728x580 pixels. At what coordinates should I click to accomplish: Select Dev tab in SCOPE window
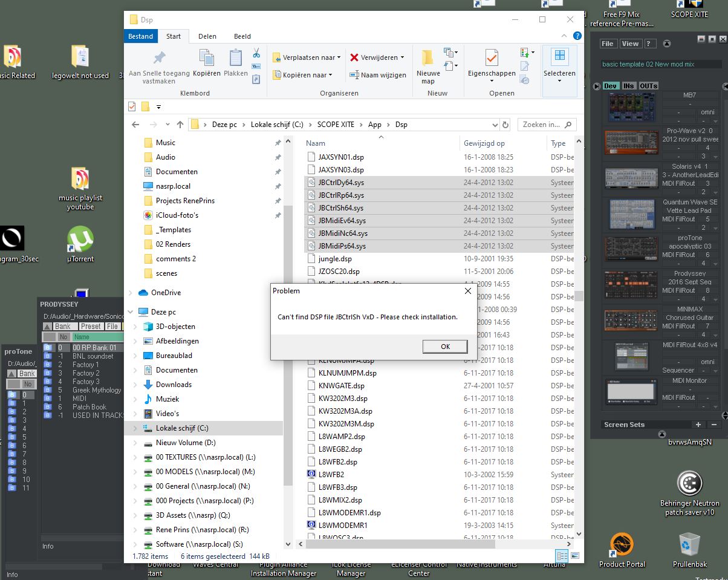pyautogui.click(x=611, y=86)
